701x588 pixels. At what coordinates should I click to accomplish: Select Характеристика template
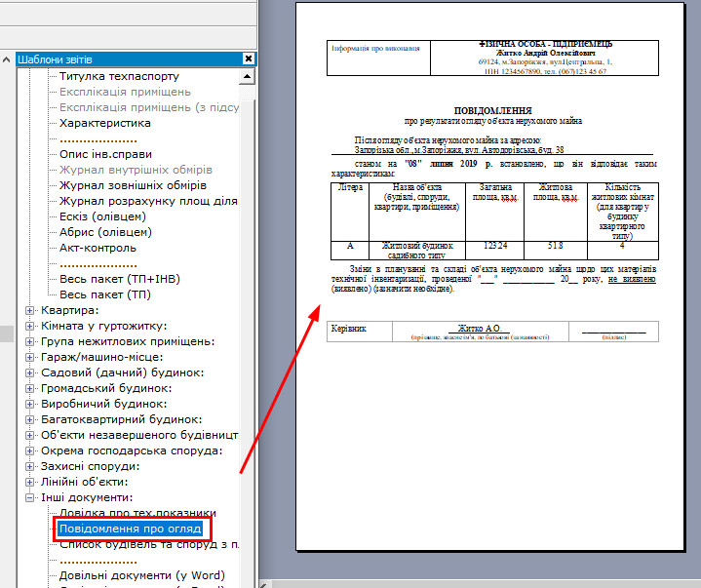point(105,123)
